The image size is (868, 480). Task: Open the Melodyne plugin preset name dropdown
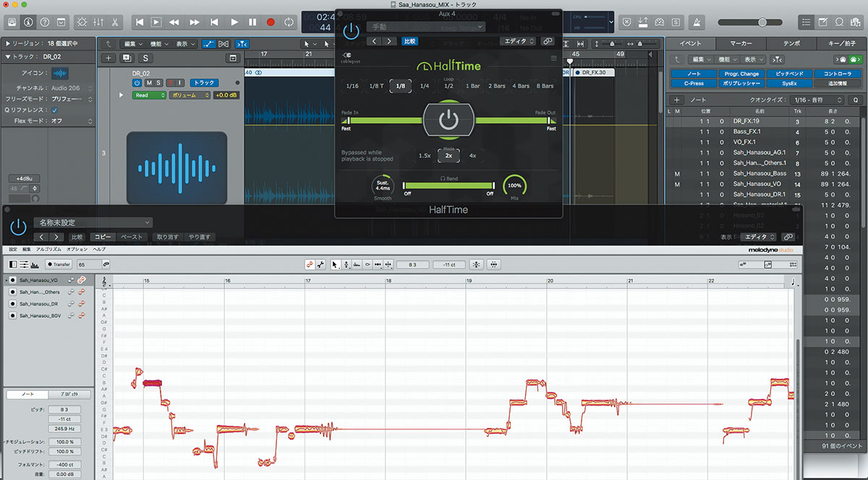[93, 222]
